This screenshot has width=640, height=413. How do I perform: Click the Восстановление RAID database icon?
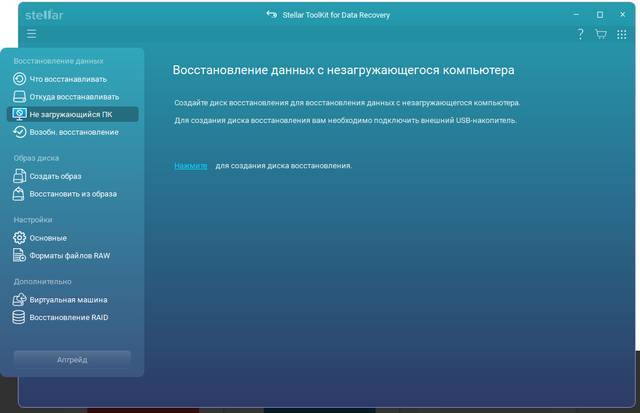tap(18, 317)
